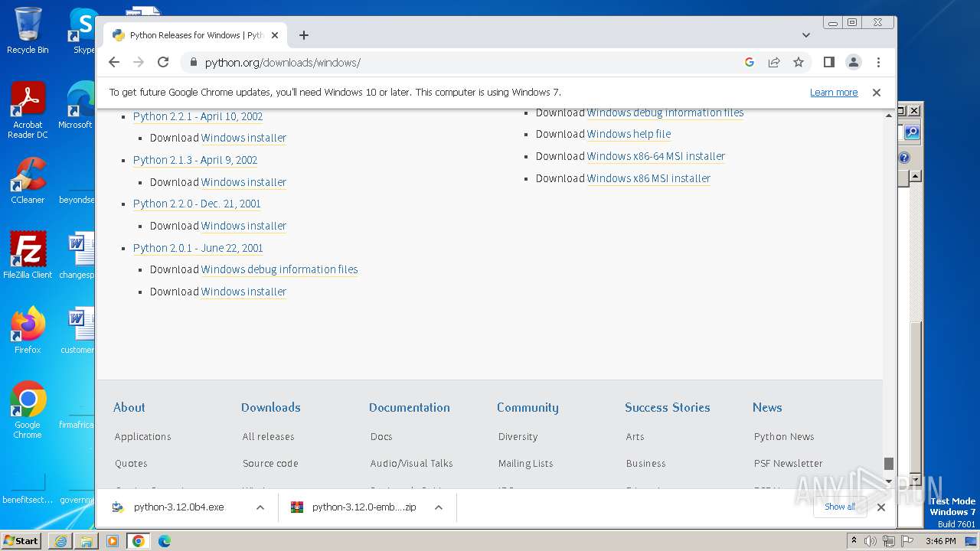
Task: Open FileZilla Client desktop shortcut
Action: pos(28,256)
